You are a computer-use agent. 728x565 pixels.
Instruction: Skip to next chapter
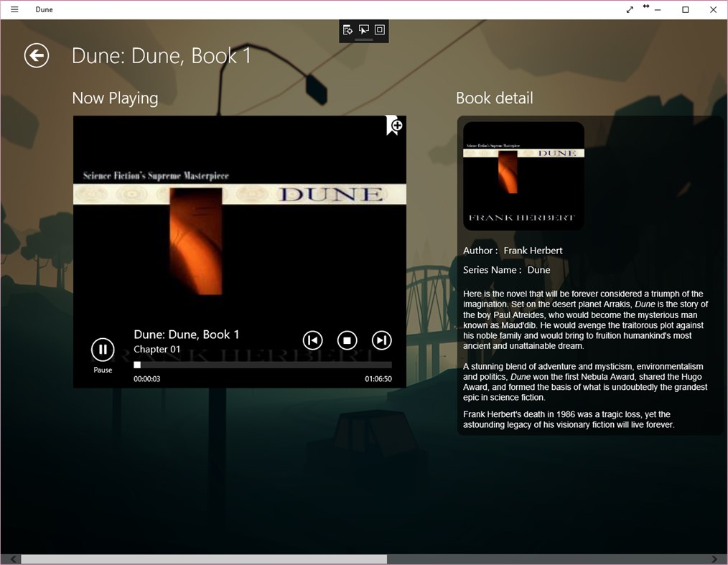[x=381, y=340]
